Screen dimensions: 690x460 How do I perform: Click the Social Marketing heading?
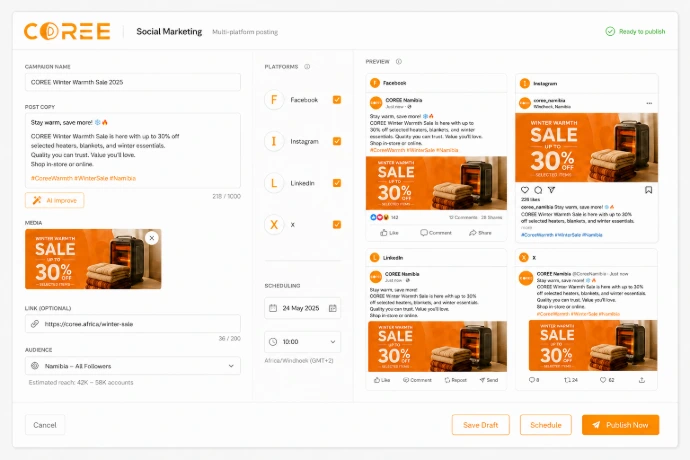169,32
